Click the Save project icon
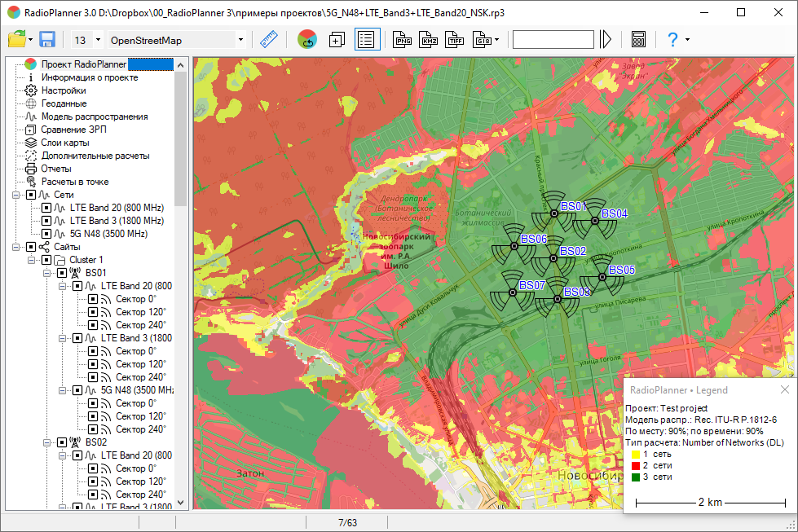Screen dimensions: 798x532 click(x=46, y=39)
